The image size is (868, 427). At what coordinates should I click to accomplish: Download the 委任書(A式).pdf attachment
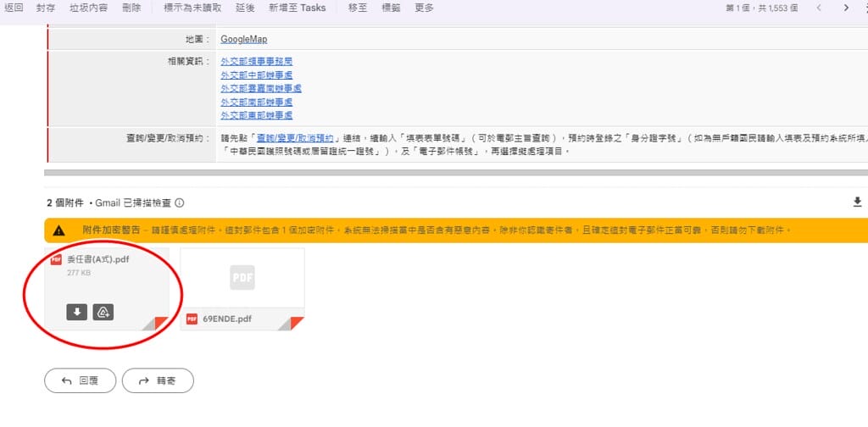tap(77, 312)
